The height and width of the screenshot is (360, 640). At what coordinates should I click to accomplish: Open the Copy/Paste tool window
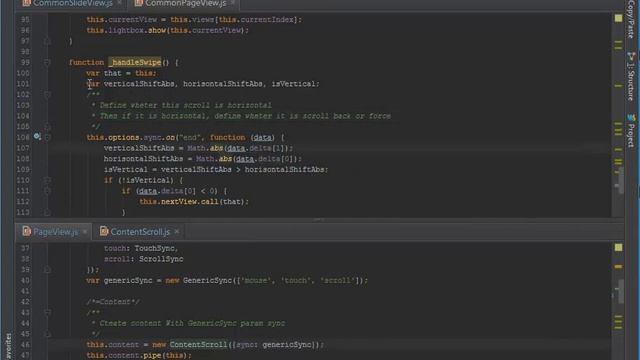click(631, 19)
